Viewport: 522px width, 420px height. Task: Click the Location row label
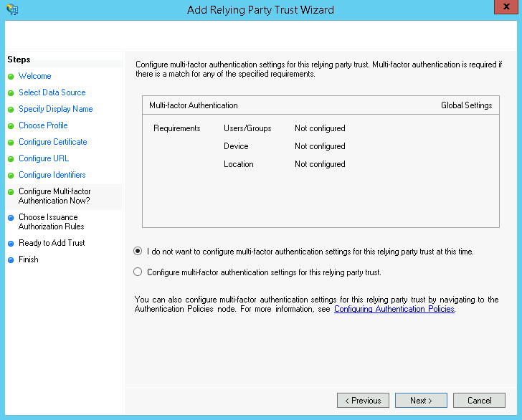(x=238, y=164)
